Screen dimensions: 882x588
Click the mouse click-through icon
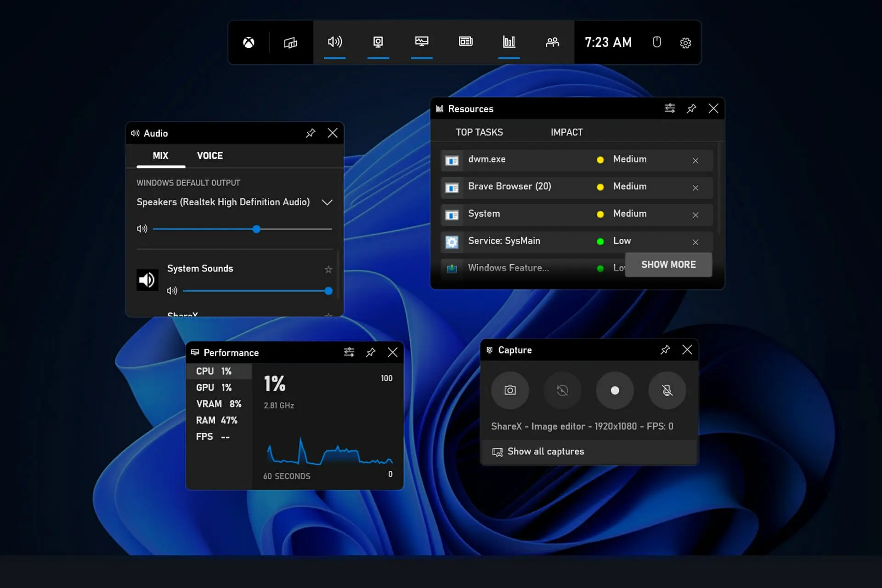tap(656, 42)
